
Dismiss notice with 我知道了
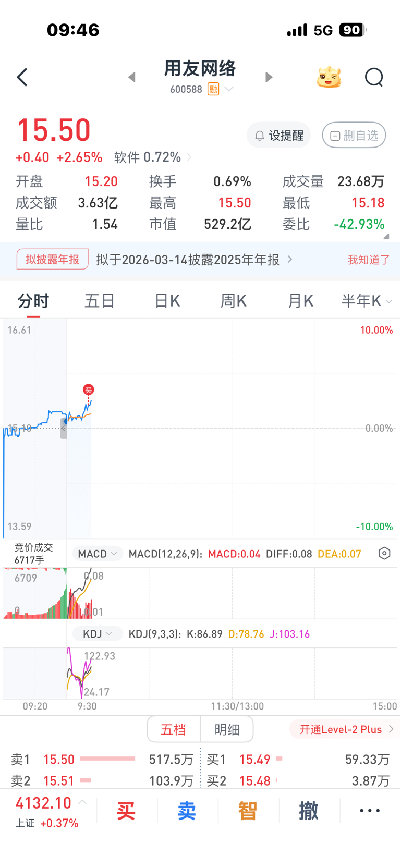(369, 260)
